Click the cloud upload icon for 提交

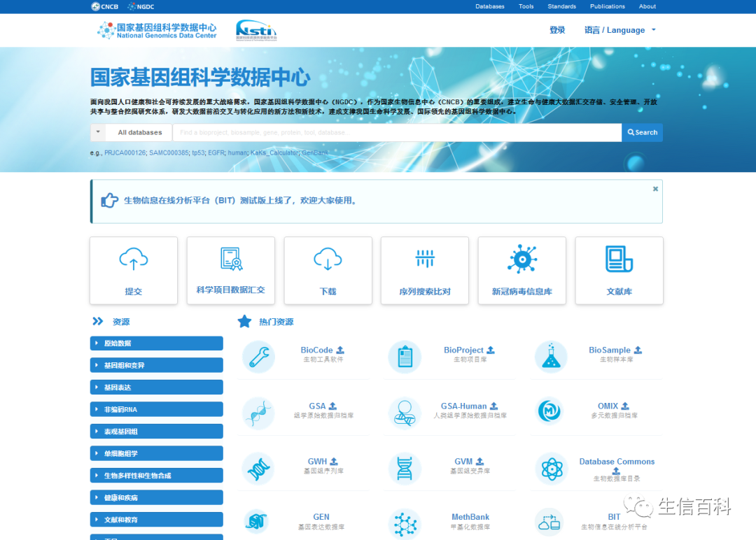[134, 260]
